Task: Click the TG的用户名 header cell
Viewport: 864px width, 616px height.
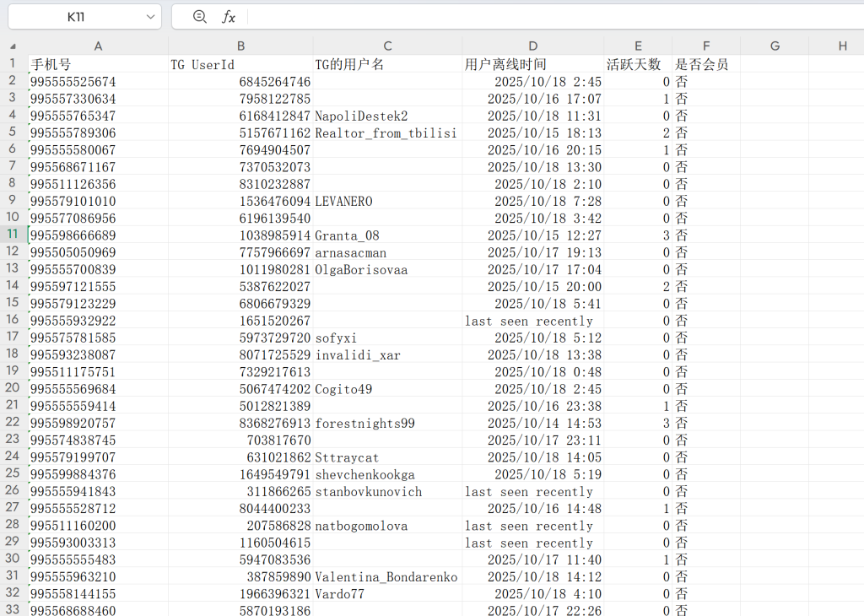Action: pyautogui.click(x=387, y=64)
